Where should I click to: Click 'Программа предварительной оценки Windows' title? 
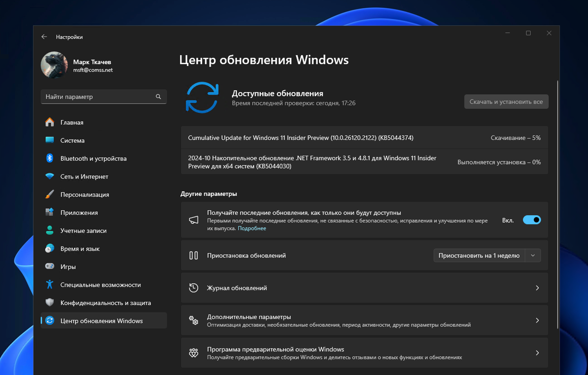(x=276, y=350)
